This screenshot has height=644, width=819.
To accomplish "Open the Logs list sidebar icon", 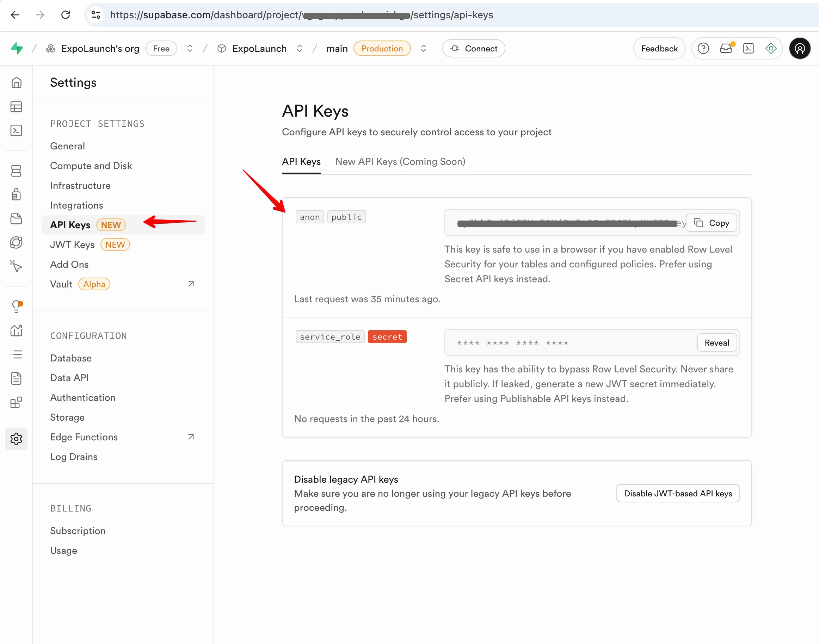I will 16,354.
